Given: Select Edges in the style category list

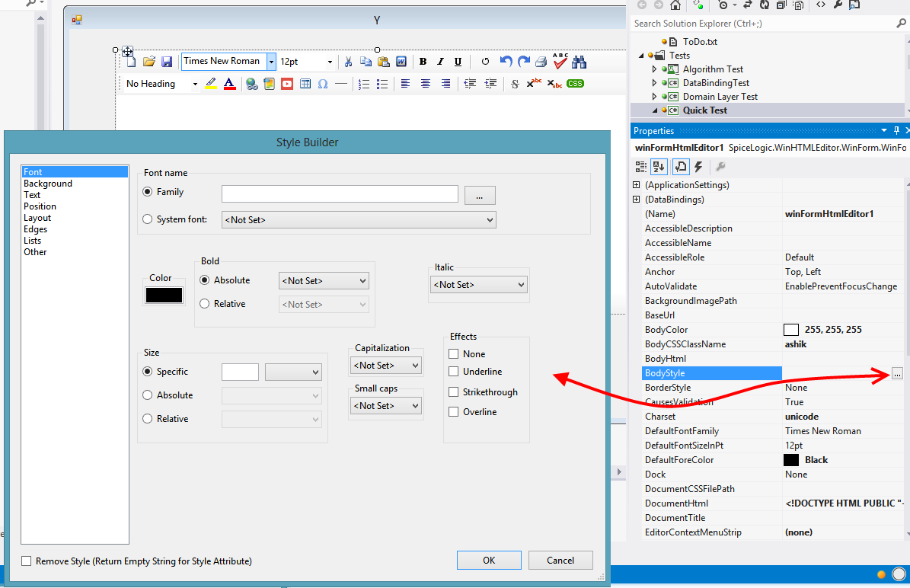Looking at the screenshot, I should click(36, 229).
